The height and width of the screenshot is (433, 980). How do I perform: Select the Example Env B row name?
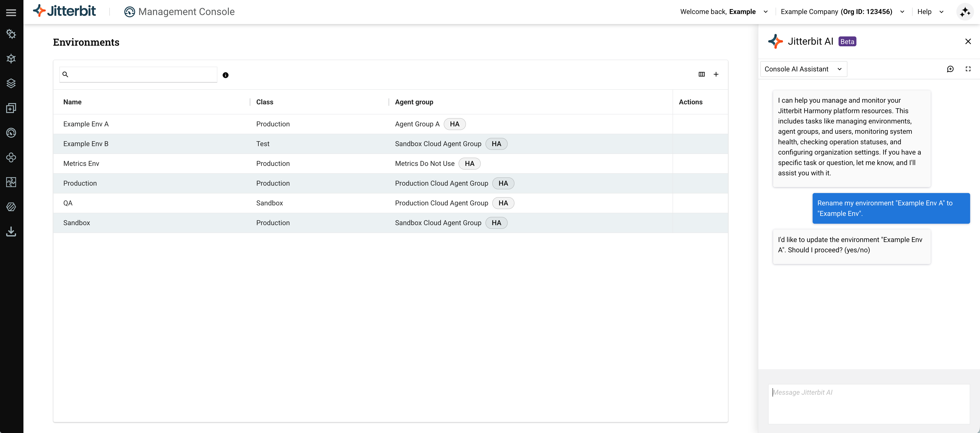click(x=86, y=144)
